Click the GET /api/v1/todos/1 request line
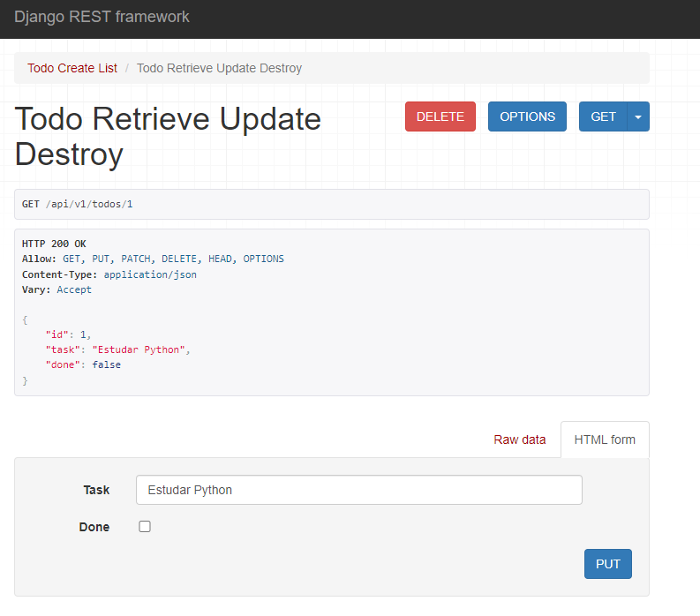The width and height of the screenshot is (700, 616). click(x=77, y=204)
